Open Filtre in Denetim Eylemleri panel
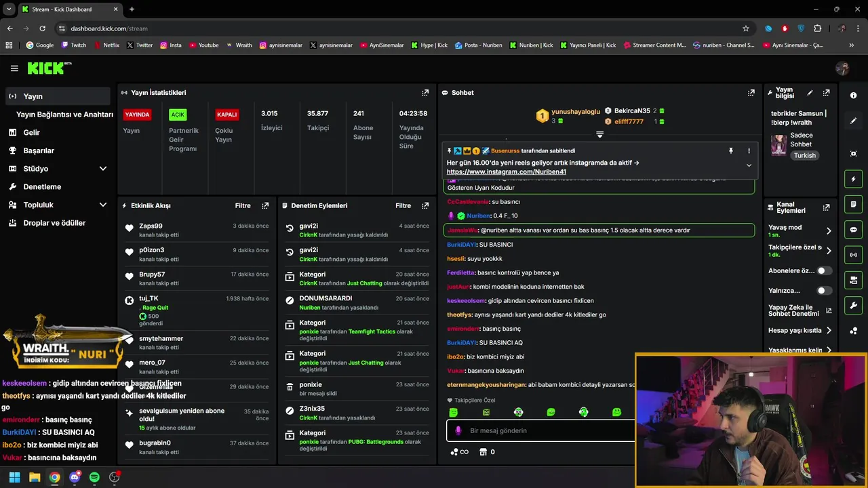This screenshot has width=868, height=488. (403, 205)
